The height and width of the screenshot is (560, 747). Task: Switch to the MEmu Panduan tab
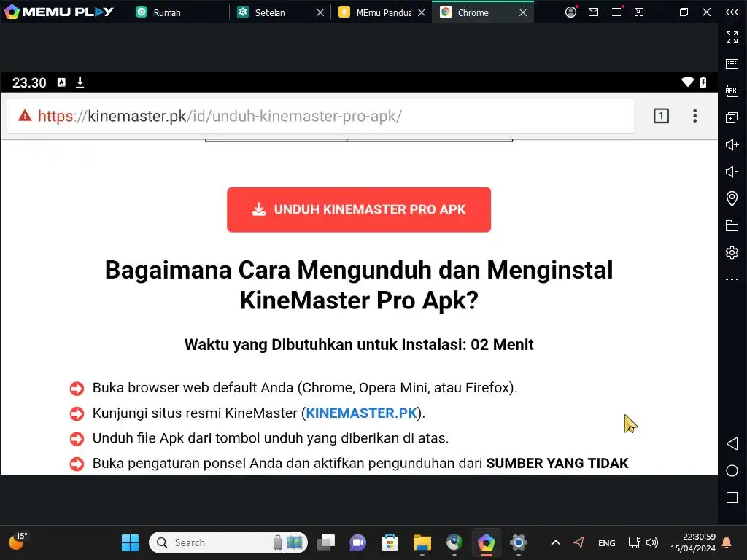point(383,12)
